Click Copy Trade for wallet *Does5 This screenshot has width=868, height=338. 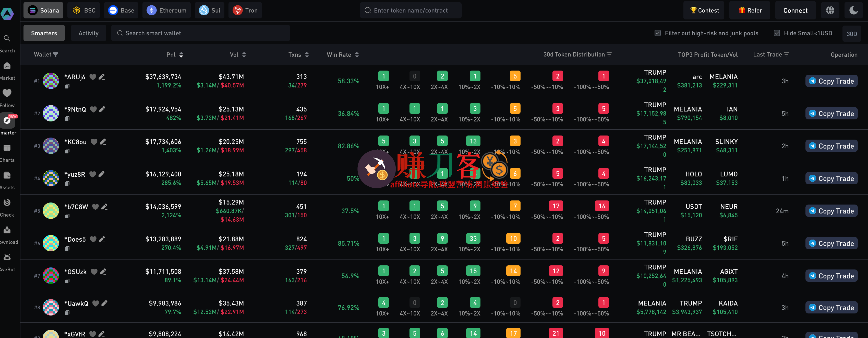(831, 244)
